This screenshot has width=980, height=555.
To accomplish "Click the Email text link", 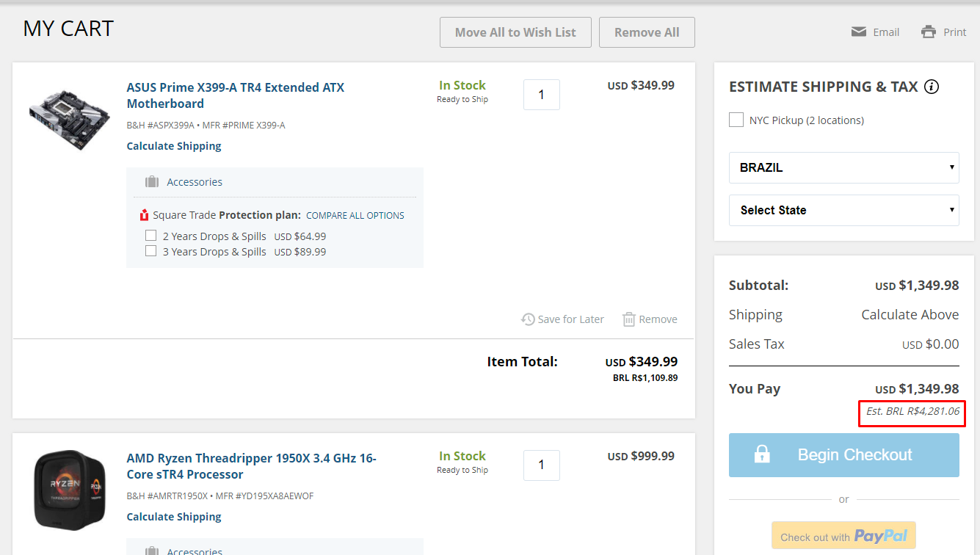I will [886, 32].
